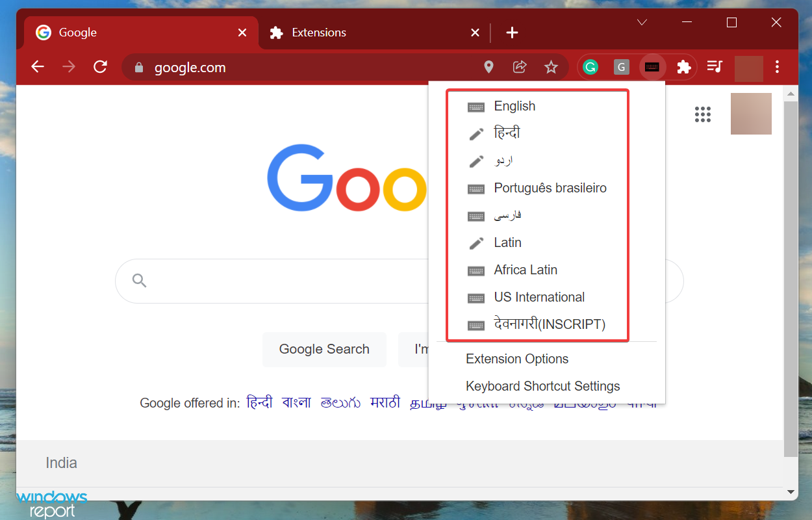
Task: Click the padlock site info icon
Action: 138,67
